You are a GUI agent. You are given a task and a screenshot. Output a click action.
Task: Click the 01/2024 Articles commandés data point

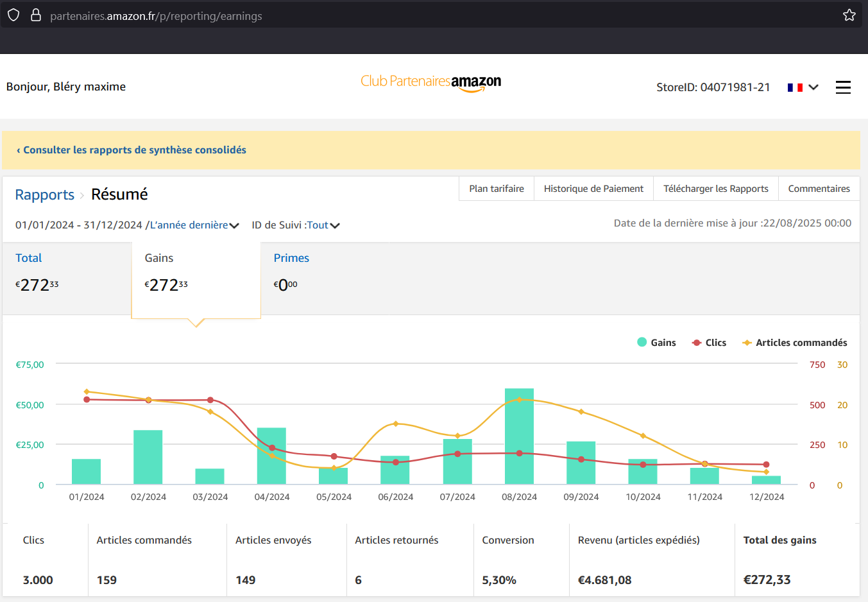(x=87, y=391)
